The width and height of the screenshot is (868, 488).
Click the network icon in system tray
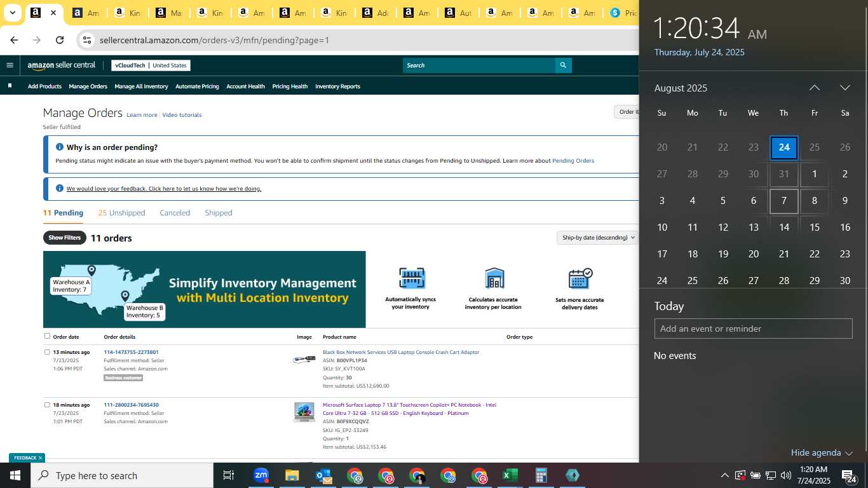click(x=771, y=475)
